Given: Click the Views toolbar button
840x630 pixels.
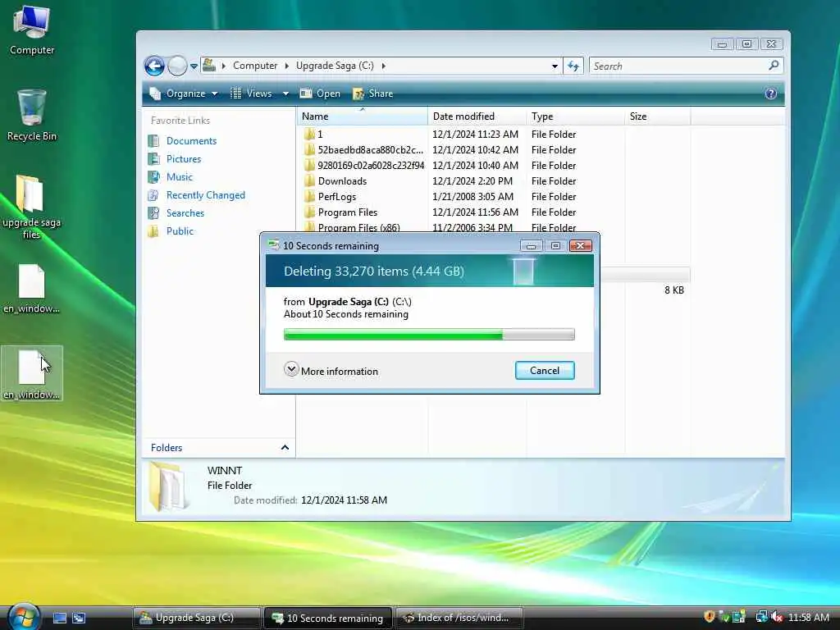Looking at the screenshot, I should coord(251,94).
